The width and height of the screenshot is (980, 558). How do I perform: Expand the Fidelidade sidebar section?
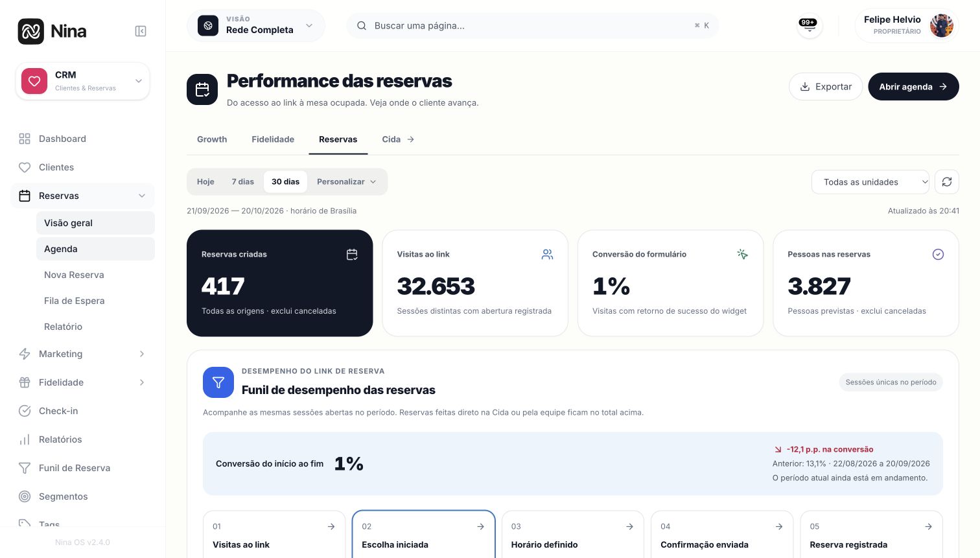point(82,382)
